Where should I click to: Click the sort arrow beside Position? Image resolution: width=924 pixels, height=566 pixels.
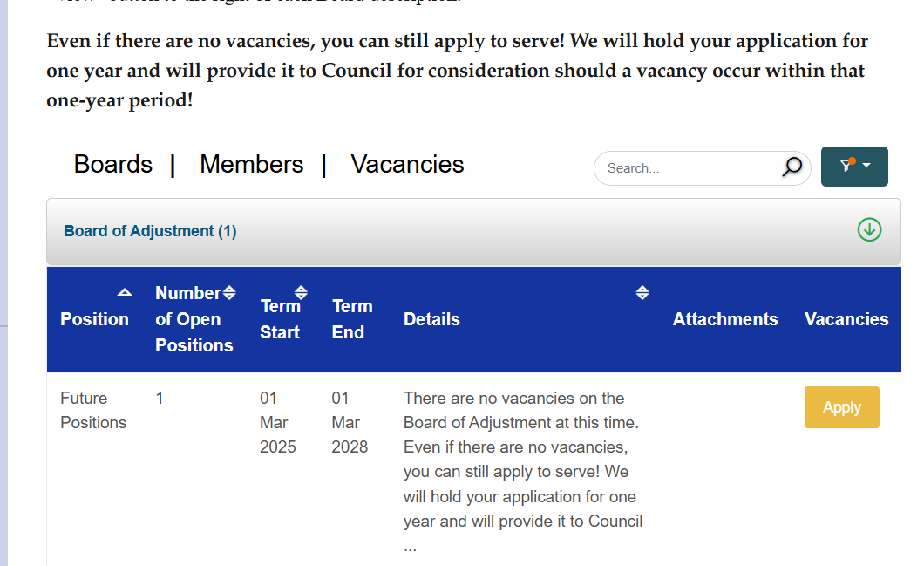(x=125, y=292)
